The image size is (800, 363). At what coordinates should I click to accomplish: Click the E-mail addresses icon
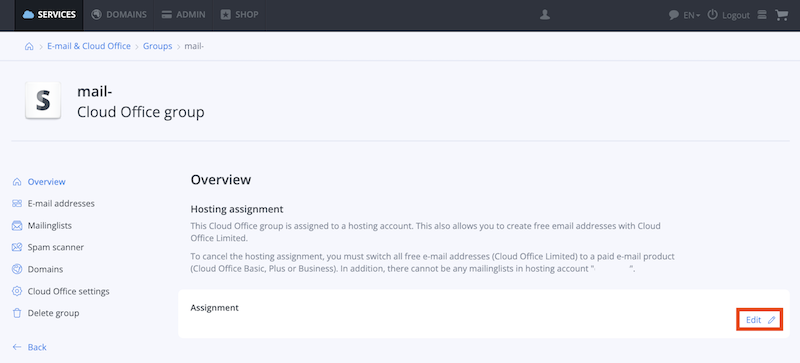point(17,203)
